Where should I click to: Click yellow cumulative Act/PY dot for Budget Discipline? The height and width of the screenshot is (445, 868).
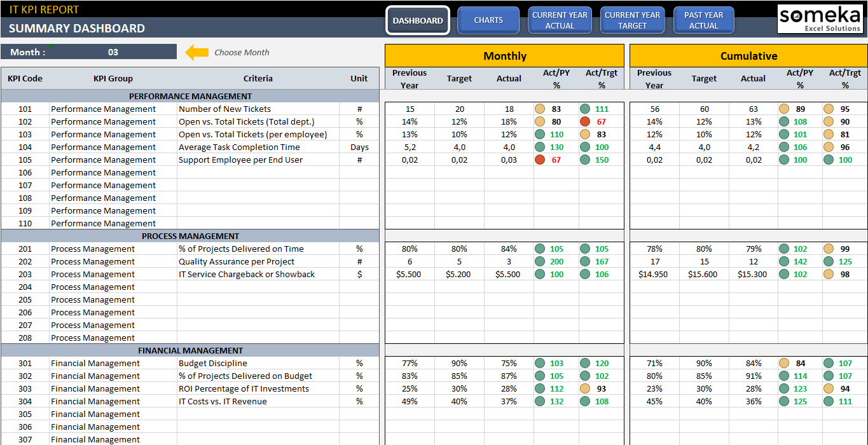point(784,363)
